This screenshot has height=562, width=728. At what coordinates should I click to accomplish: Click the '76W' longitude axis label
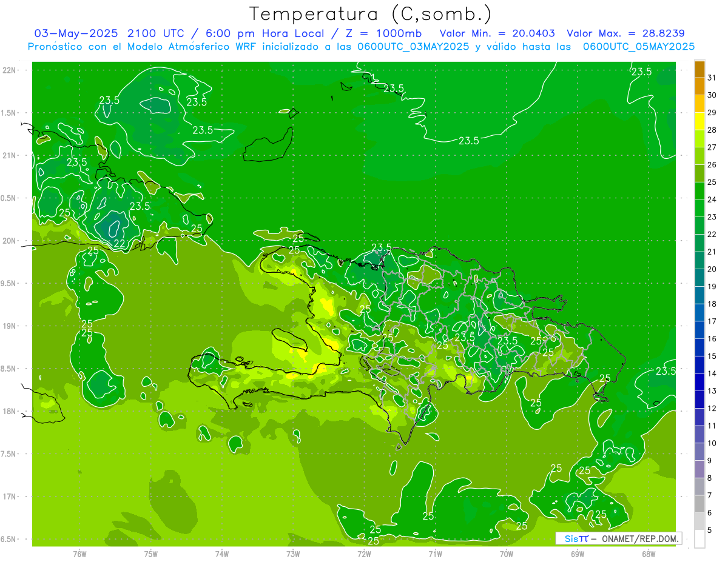tap(79, 554)
